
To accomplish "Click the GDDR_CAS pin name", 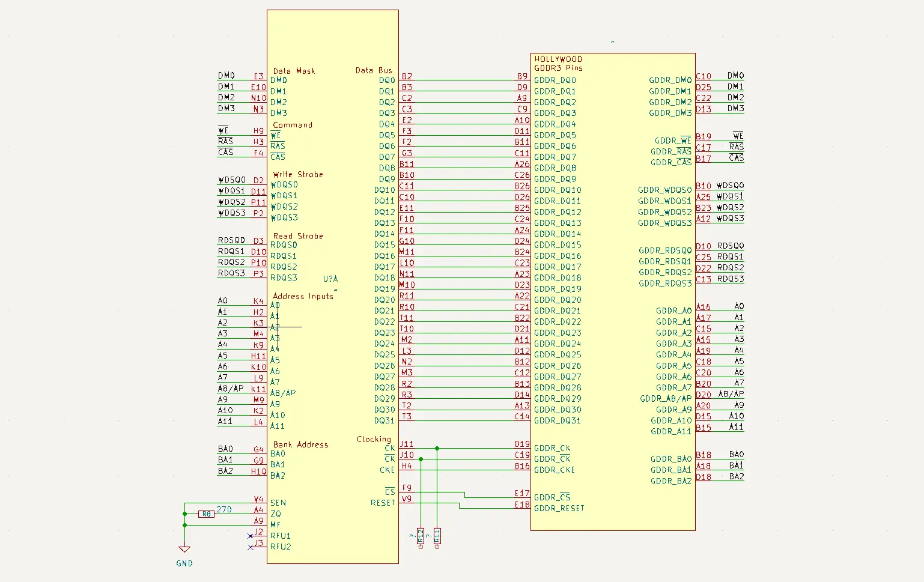I will 671,162.
